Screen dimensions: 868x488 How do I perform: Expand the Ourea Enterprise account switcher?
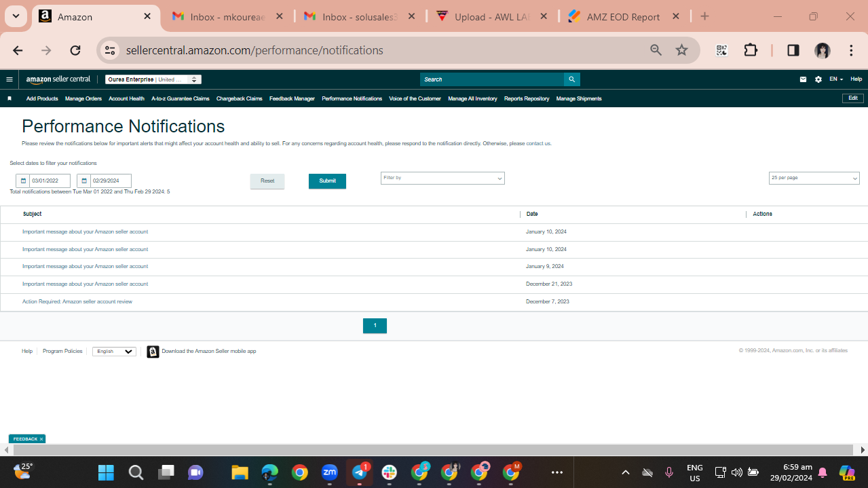(x=153, y=79)
